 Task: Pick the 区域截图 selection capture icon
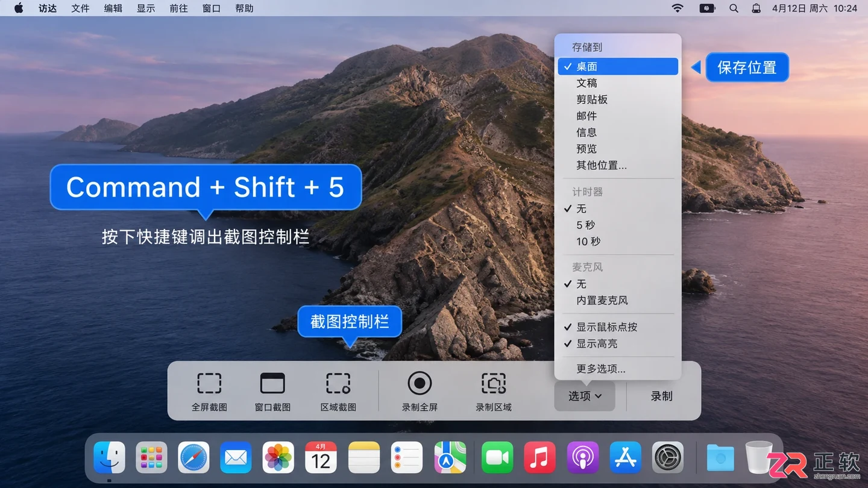point(338,383)
